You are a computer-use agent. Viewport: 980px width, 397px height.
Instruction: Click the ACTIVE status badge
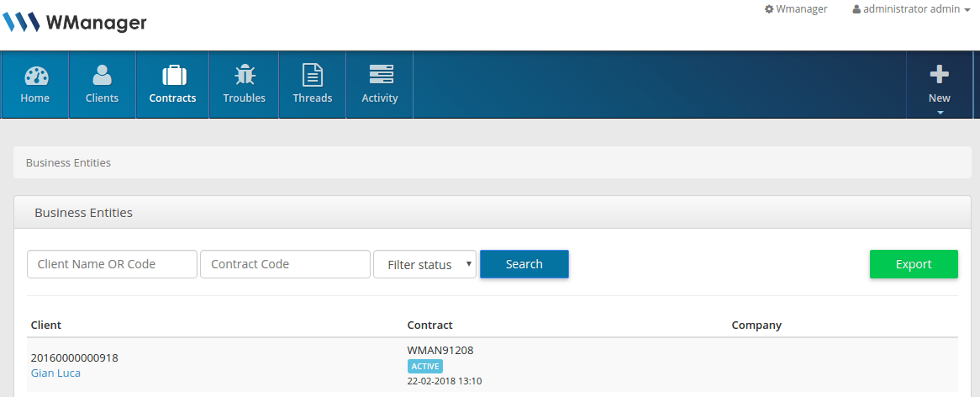click(x=425, y=367)
